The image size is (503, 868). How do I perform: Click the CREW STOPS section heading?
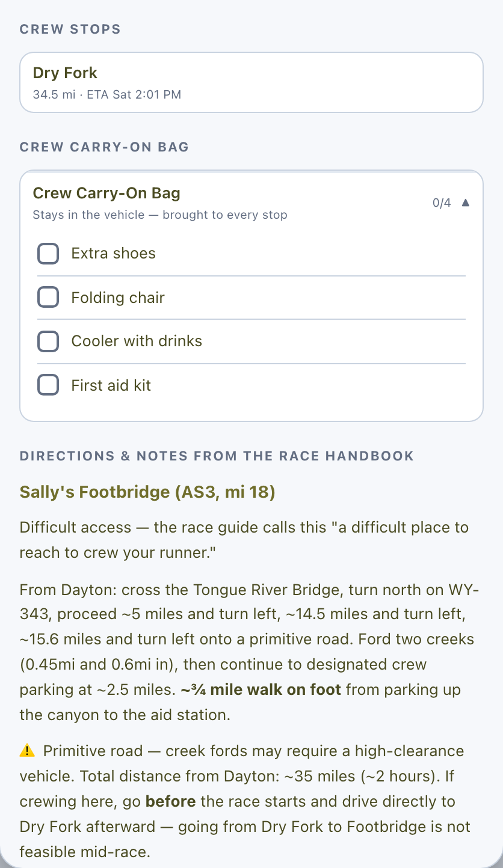click(70, 29)
